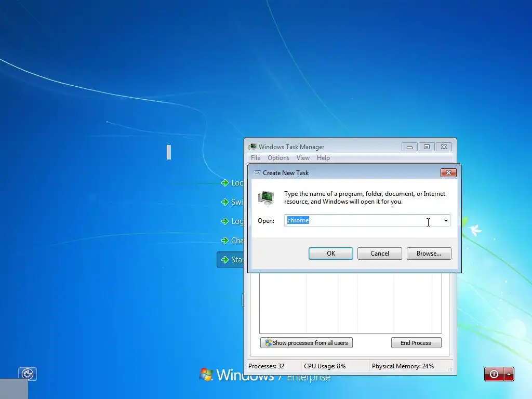Click the red shut down power button
Image resolution: width=532 pixels, height=399 pixels.
point(494,374)
